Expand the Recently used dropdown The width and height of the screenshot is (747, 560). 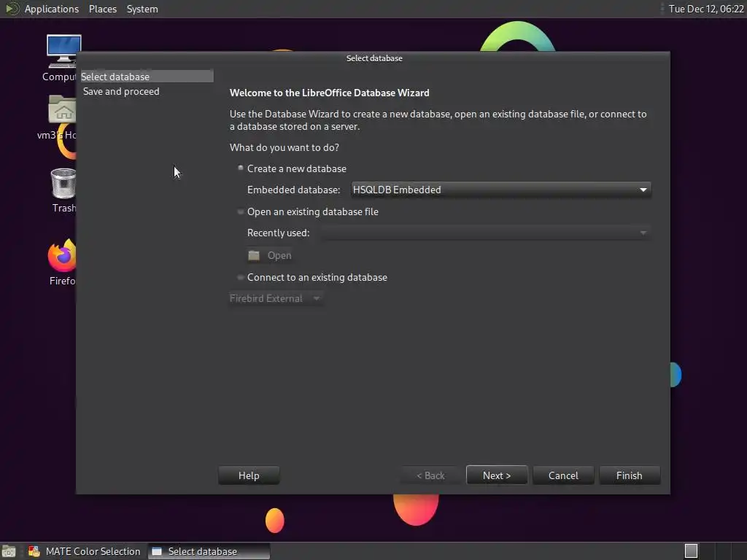[x=485, y=233]
